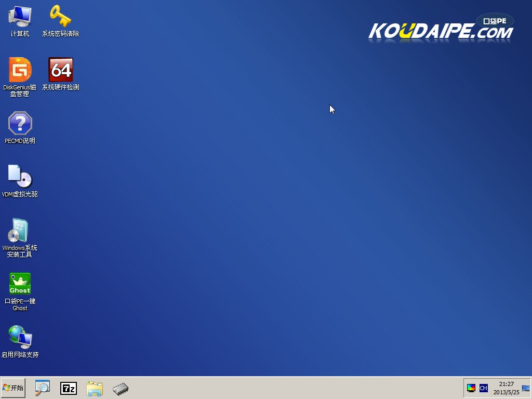The height and width of the screenshot is (399, 532).
Task: Open the file manager from the taskbar
Action: pos(95,388)
